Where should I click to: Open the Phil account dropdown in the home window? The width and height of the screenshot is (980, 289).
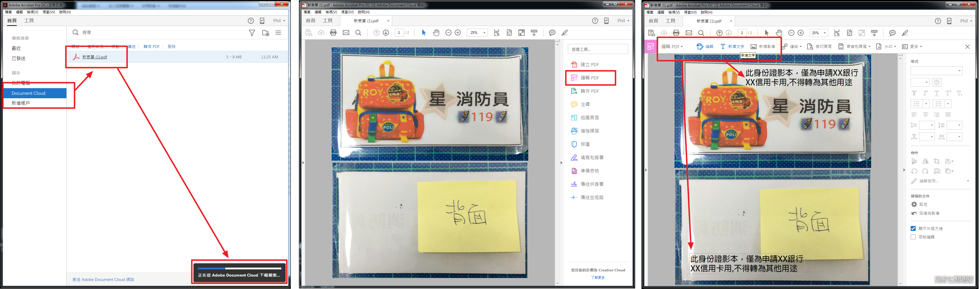click(279, 21)
